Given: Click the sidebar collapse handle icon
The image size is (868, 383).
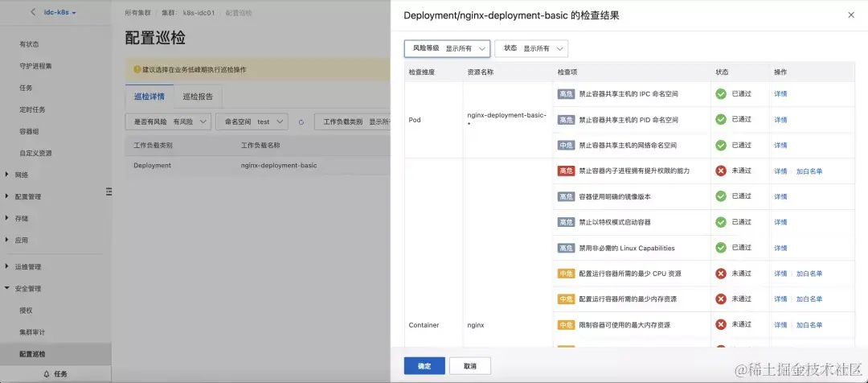Looking at the screenshot, I should pos(109,191).
